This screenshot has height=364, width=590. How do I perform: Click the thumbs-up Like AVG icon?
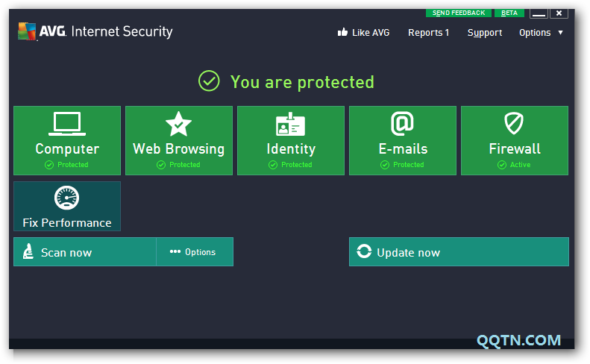(343, 32)
